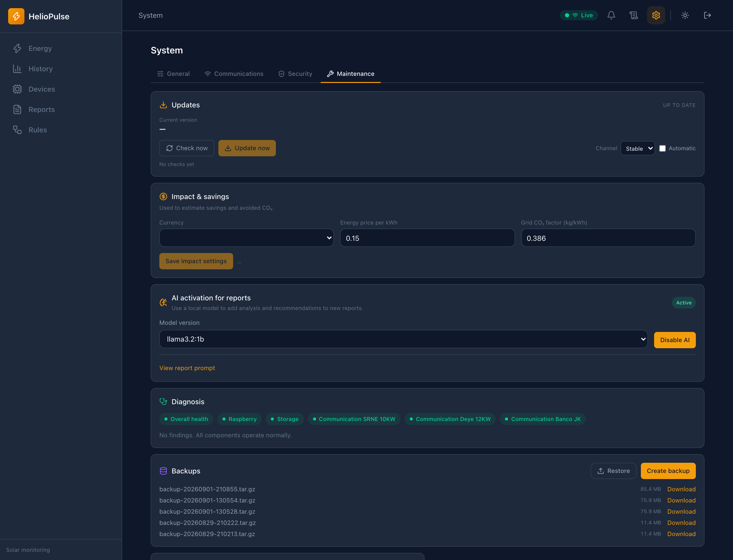Open Reports in the sidebar
The image size is (733, 560).
[x=61, y=109]
